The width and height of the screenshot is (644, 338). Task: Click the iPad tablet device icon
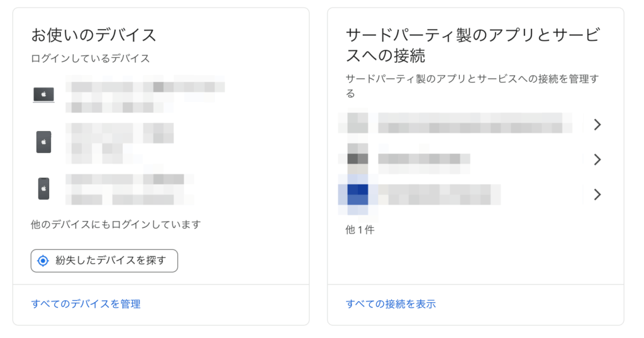(43, 142)
